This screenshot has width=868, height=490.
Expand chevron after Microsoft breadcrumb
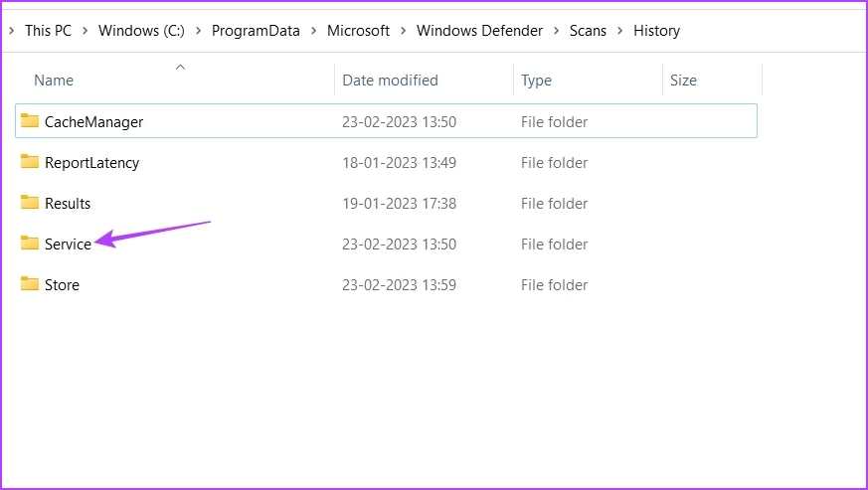click(x=404, y=31)
